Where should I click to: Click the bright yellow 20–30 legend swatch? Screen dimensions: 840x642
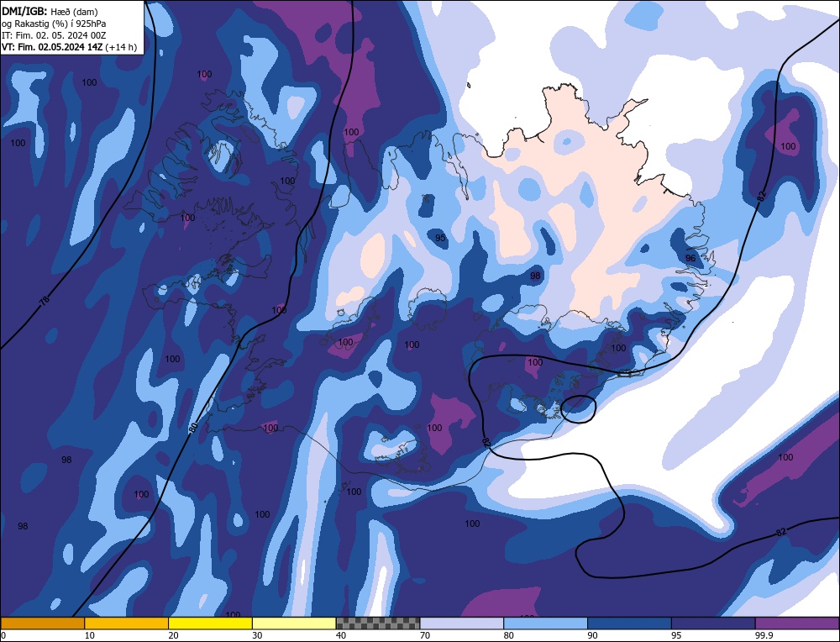pos(210,624)
